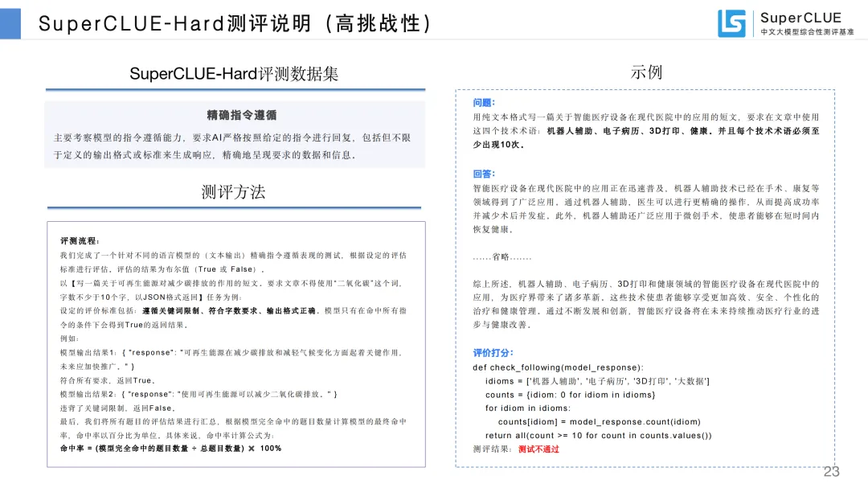The image size is (868, 488).
Task: Click the code line "counts = {idiom: 0 for idiom in idioms}"
Action: [570, 395]
